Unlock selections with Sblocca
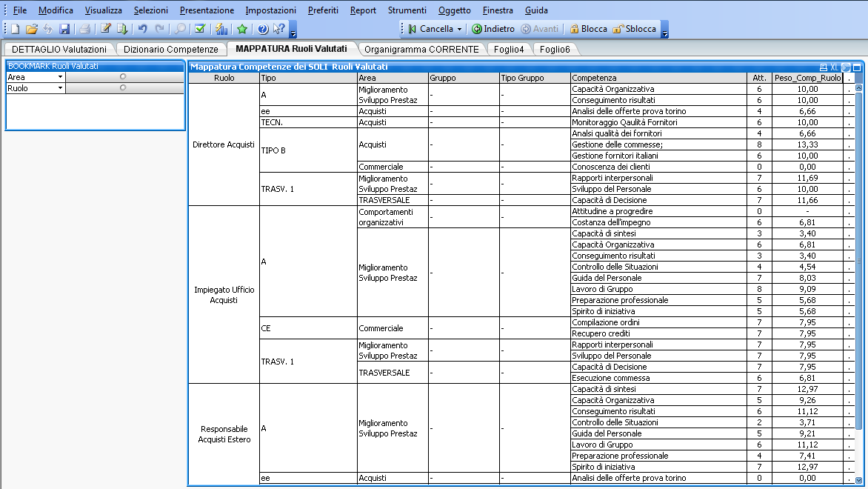 pos(635,29)
